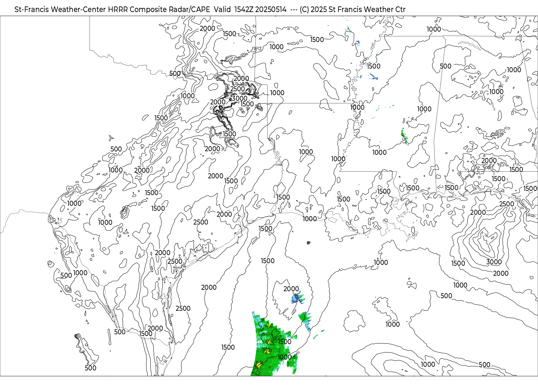Click the 'St-Francis Weather-Center' heading text
This screenshot has height=392, width=538.
click(60, 10)
